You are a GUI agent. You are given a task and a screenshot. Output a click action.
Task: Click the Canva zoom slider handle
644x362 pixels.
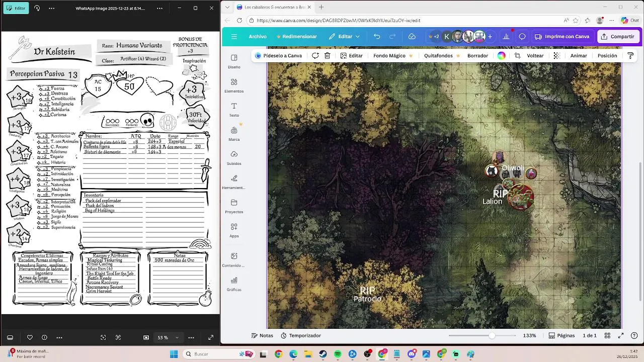pos(492,335)
